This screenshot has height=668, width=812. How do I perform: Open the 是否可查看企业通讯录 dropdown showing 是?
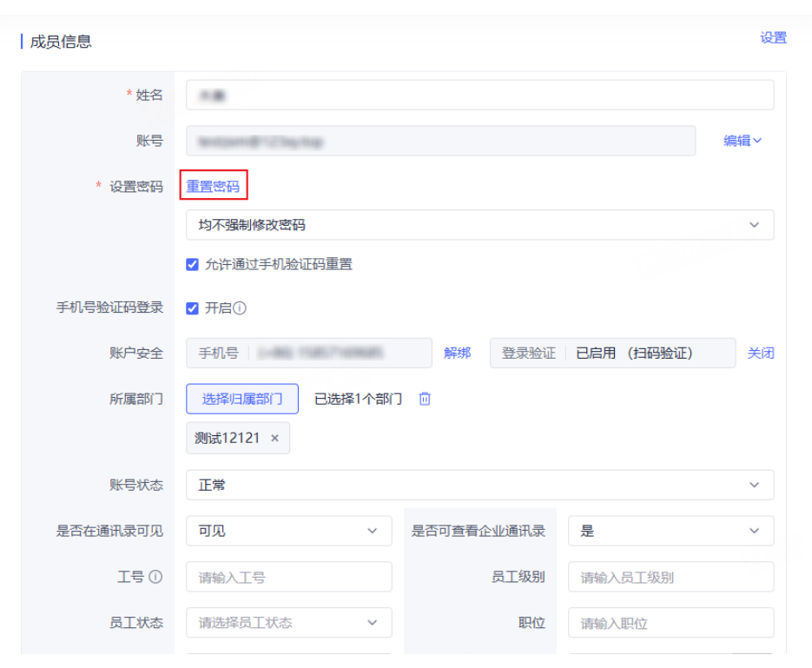click(670, 531)
